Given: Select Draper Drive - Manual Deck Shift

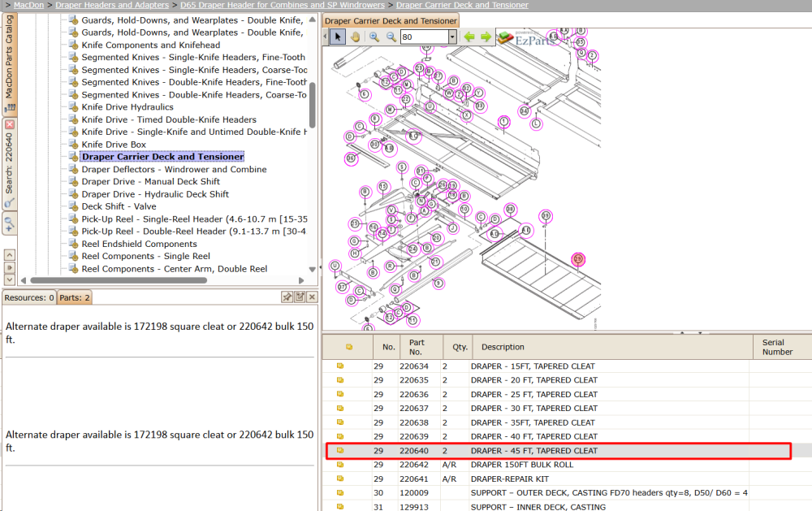Looking at the screenshot, I should click(x=151, y=181).
